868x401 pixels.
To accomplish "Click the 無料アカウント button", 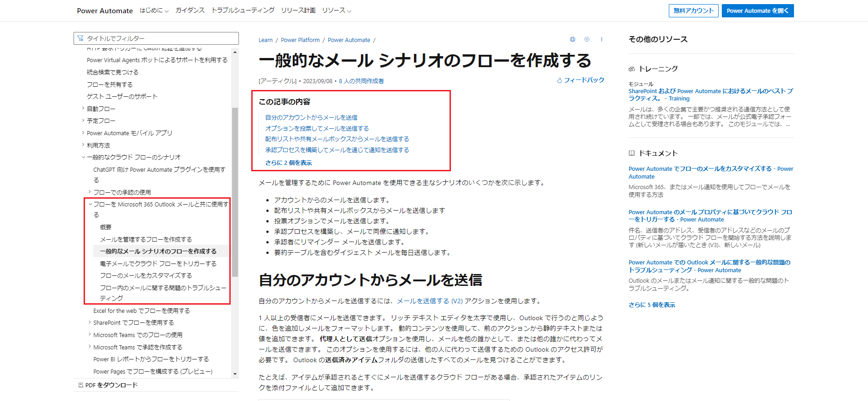I will [693, 11].
